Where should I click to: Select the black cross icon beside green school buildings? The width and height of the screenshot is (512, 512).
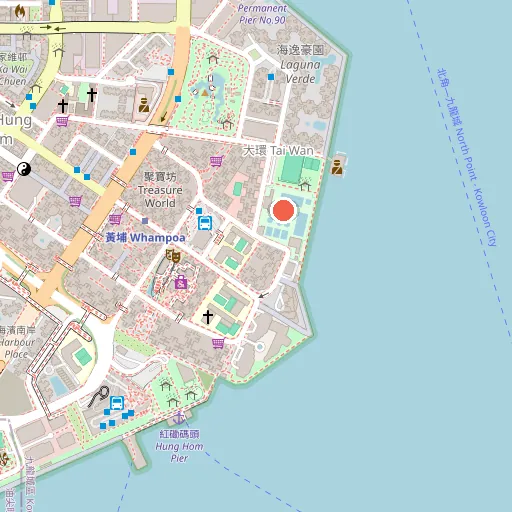click(x=208, y=317)
